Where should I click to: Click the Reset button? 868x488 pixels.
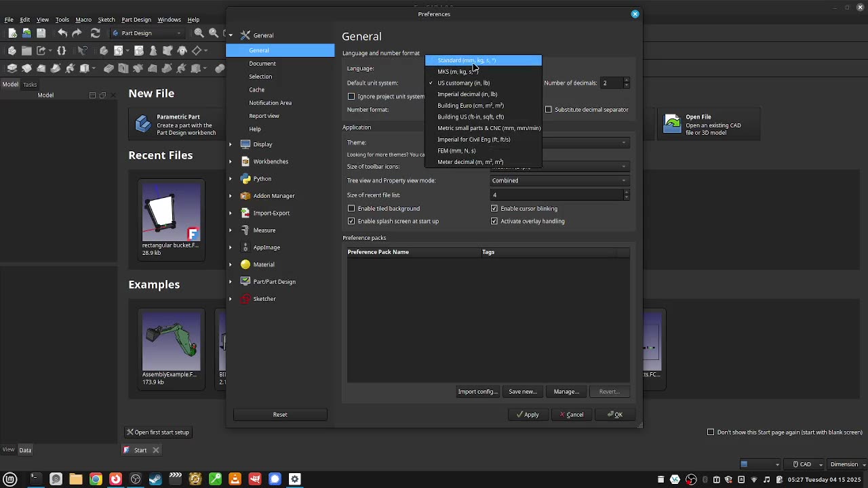[x=280, y=414]
